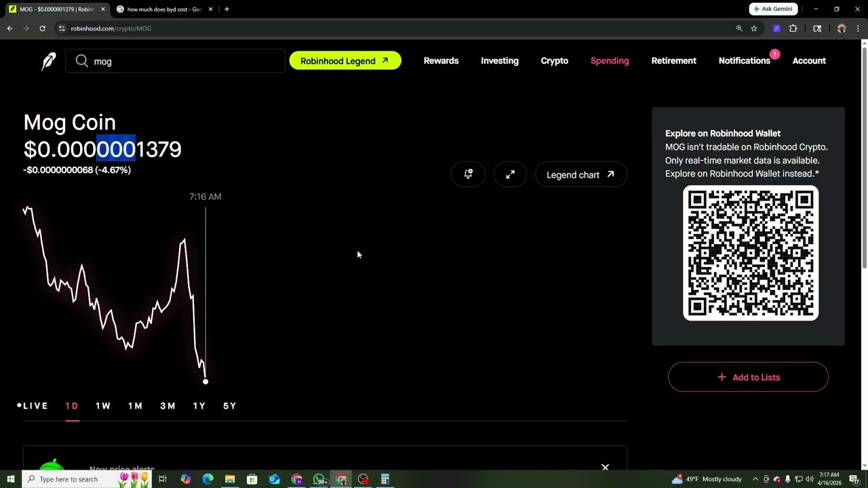The image size is (868, 488).
Task: Click the price alert bell icon
Action: [x=468, y=174]
